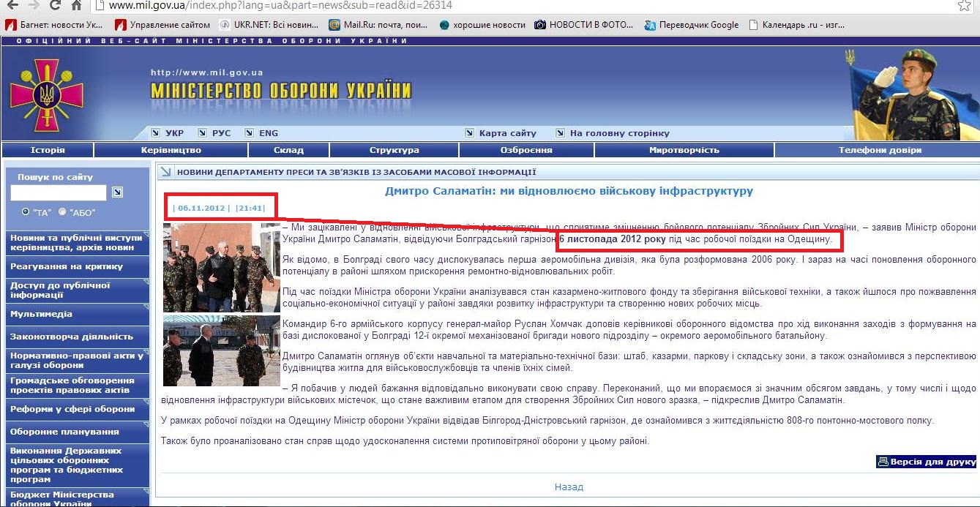This screenshot has width=980, height=507.
Task: Click the Назад link below article
Action: (x=569, y=487)
